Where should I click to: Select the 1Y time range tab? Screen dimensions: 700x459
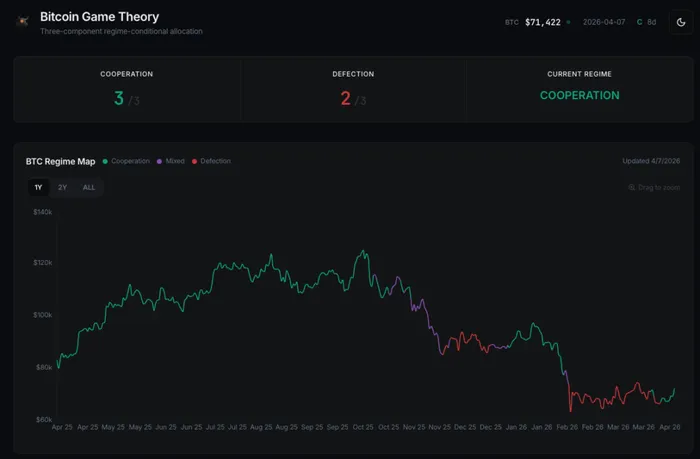(38, 187)
